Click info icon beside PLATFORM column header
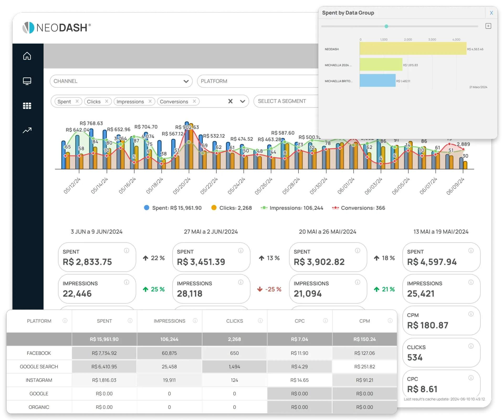 pos(65,321)
